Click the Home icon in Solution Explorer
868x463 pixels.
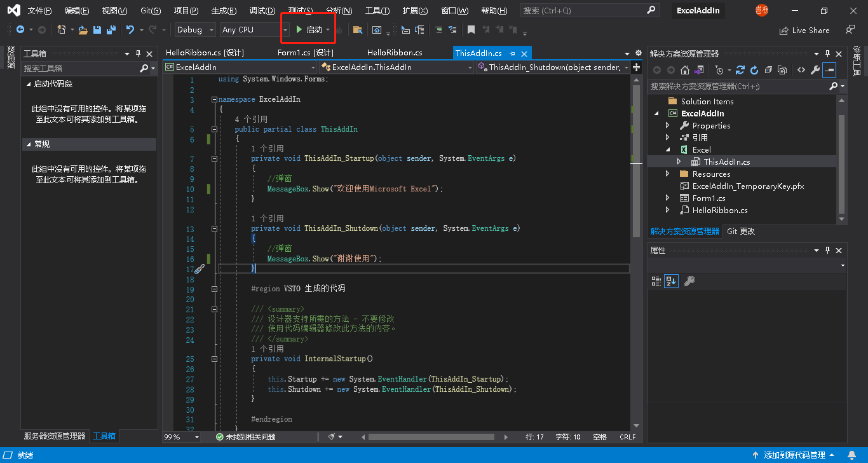click(684, 70)
